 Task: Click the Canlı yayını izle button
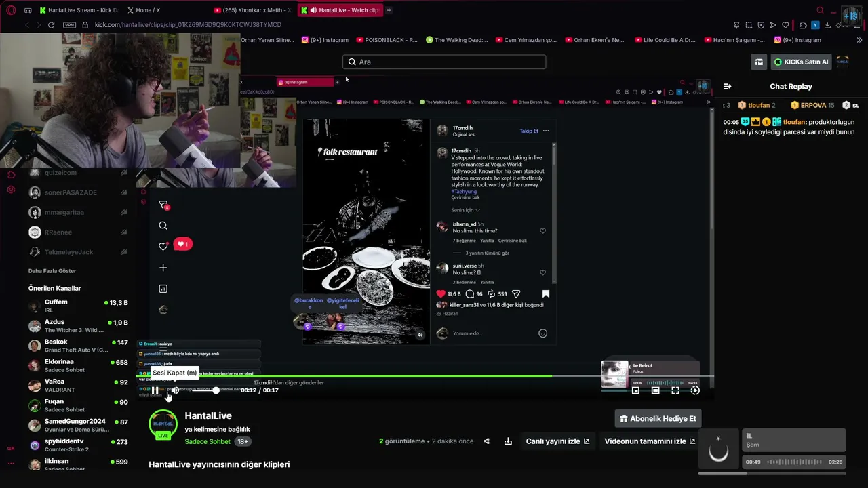click(x=557, y=441)
